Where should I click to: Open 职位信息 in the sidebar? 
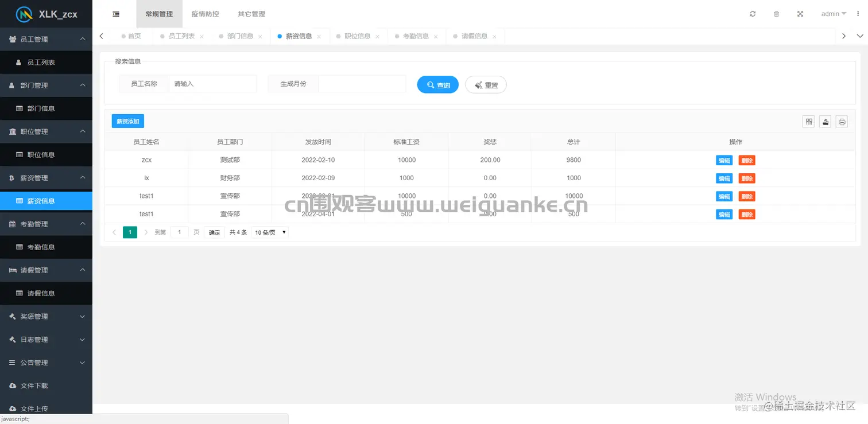[x=46, y=155]
